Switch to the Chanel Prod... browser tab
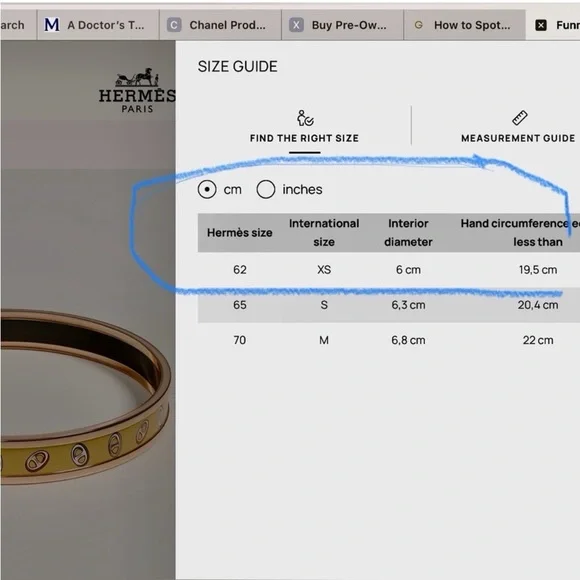The width and height of the screenshot is (580, 580). click(x=220, y=25)
